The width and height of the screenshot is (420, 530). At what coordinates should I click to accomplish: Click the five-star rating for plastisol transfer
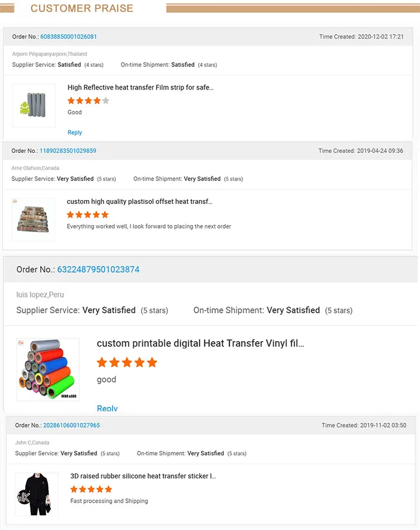[88, 215]
